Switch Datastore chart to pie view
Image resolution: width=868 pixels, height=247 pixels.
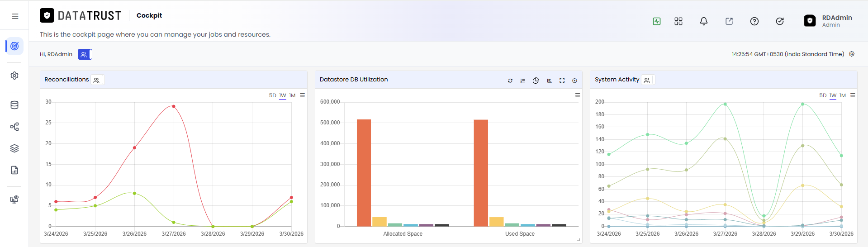tap(536, 81)
